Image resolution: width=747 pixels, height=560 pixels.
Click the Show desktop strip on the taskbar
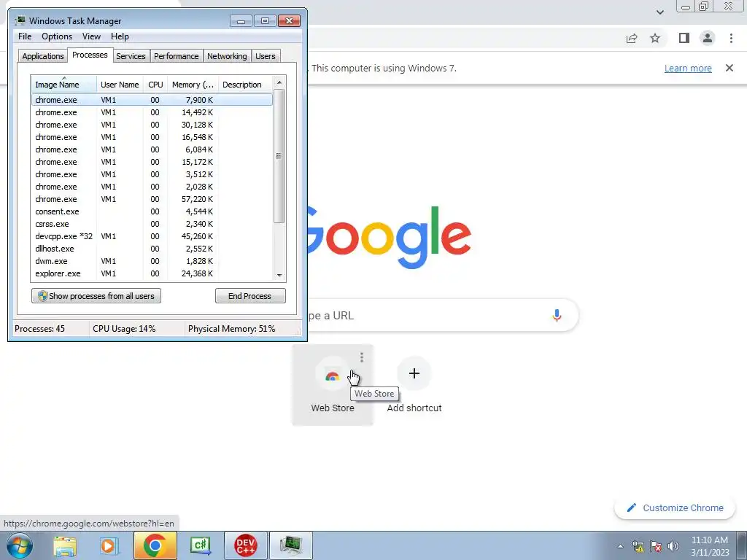(742, 545)
